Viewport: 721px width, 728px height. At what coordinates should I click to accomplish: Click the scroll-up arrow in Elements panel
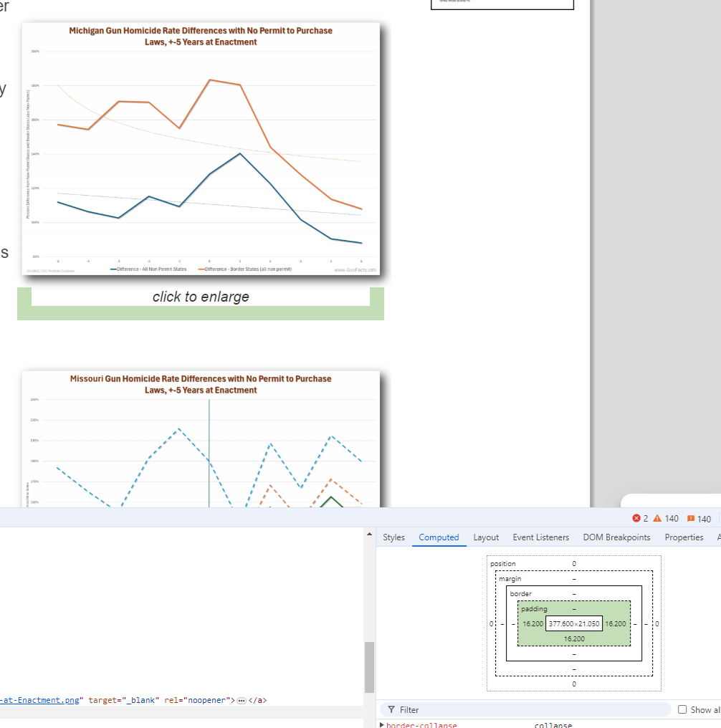(x=370, y=535)
